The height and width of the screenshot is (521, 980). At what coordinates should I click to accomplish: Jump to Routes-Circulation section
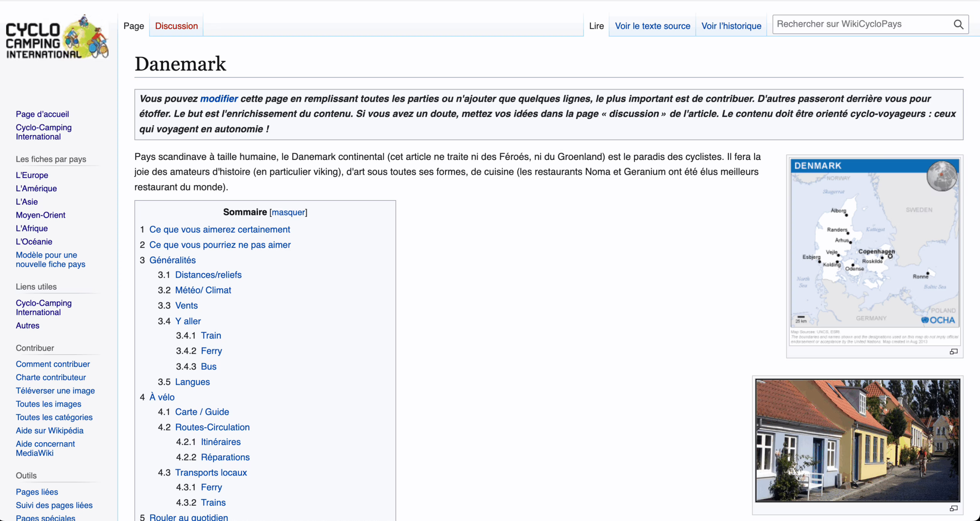pos(212,427)
